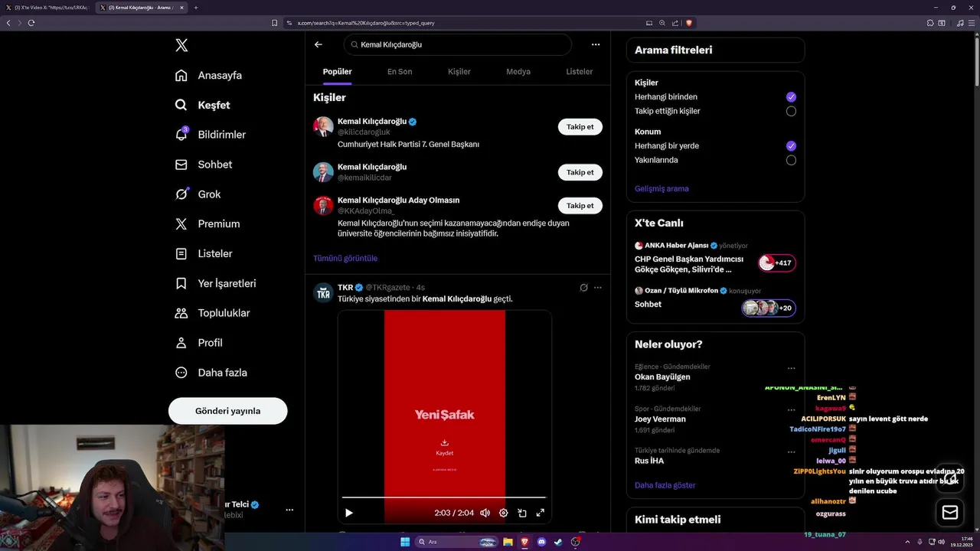Open the ANKA Haber Ajansı live space
This screenshot has width=980, height=551.
pos(715,258)
